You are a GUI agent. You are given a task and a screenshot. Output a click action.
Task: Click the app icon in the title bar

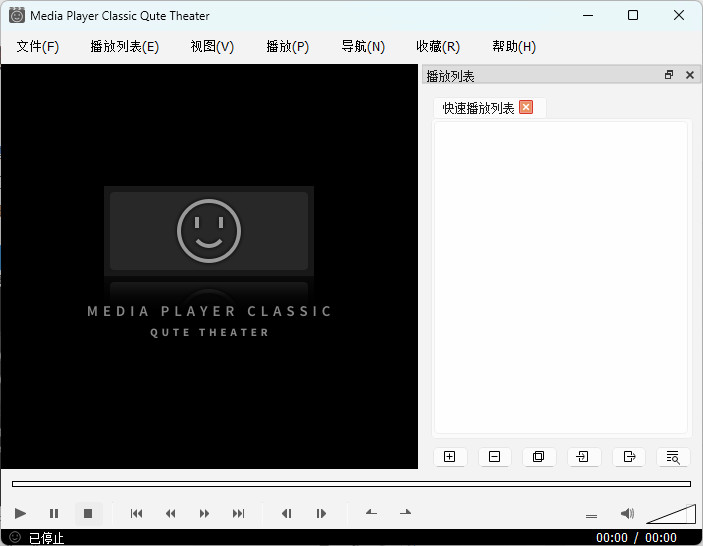(x=17, y=15)
